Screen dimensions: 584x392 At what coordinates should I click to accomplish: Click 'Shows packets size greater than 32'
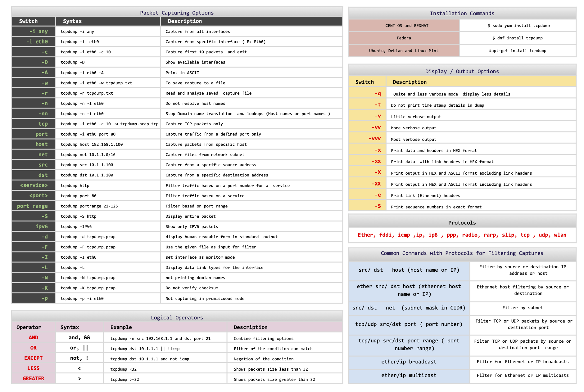[x=274, y=380]
